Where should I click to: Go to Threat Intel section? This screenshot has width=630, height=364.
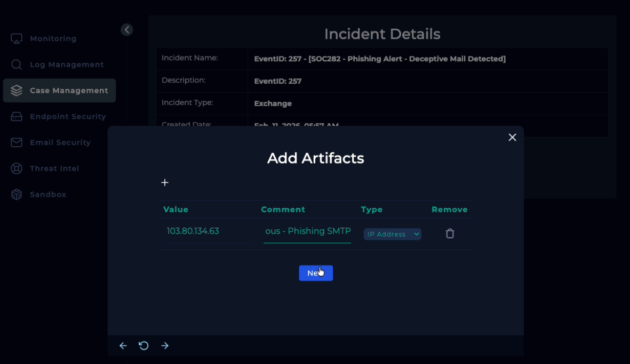(54, 168)
